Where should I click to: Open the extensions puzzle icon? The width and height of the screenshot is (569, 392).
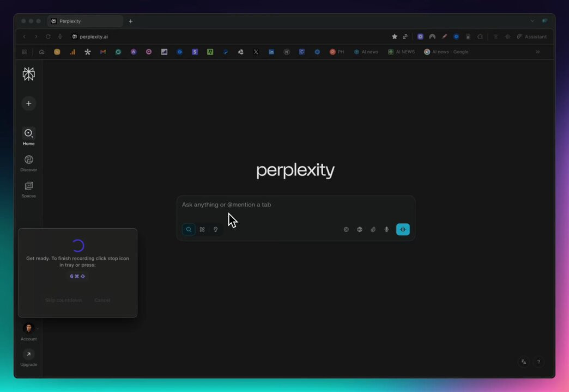[480, 36]
